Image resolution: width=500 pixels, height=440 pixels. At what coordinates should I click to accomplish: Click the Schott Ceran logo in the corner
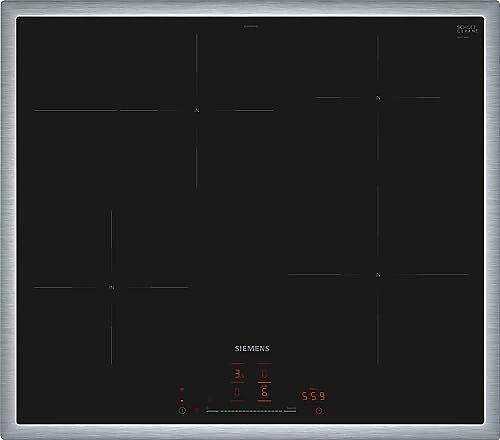coord(467,30)
